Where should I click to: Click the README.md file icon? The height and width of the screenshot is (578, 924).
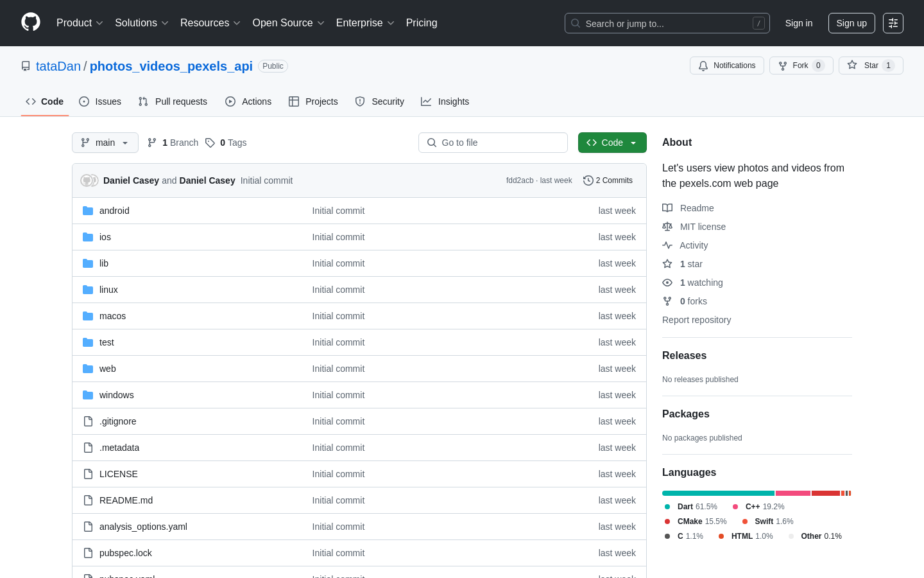point(88,500)
